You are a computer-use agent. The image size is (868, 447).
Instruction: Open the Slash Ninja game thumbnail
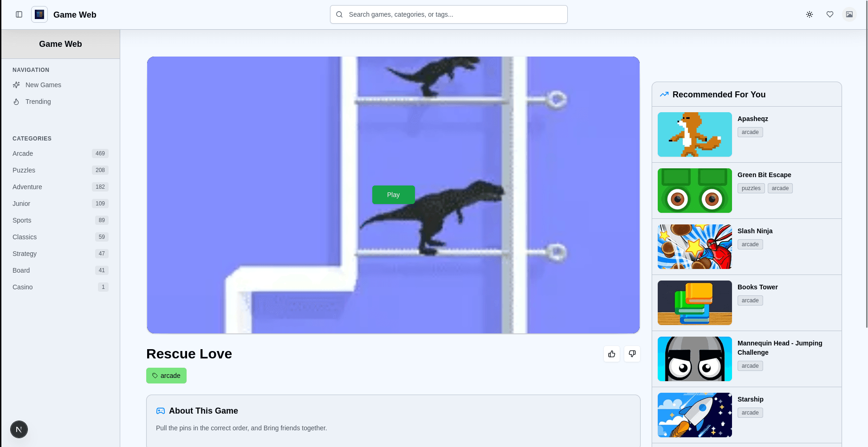(x=694, y=247)
